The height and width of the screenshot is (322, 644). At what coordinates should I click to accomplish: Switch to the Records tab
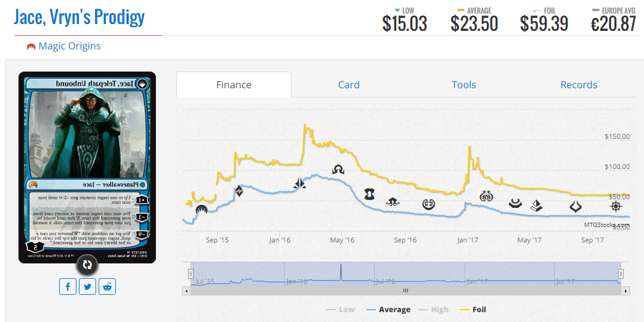point(579,85)
